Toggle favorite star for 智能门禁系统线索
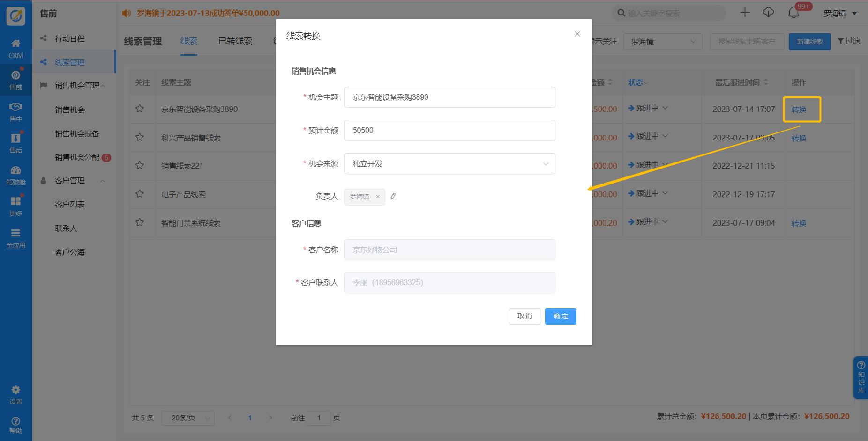This screenshot has height=441, width=868. point(140,223)
